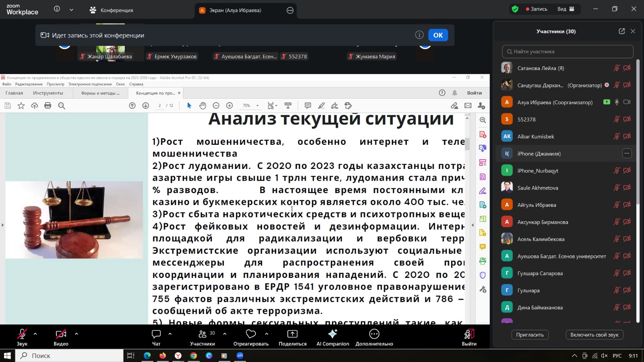The image size is (644, 362).
Task: Click the green encryption shield icon
Action: point(515,9)
